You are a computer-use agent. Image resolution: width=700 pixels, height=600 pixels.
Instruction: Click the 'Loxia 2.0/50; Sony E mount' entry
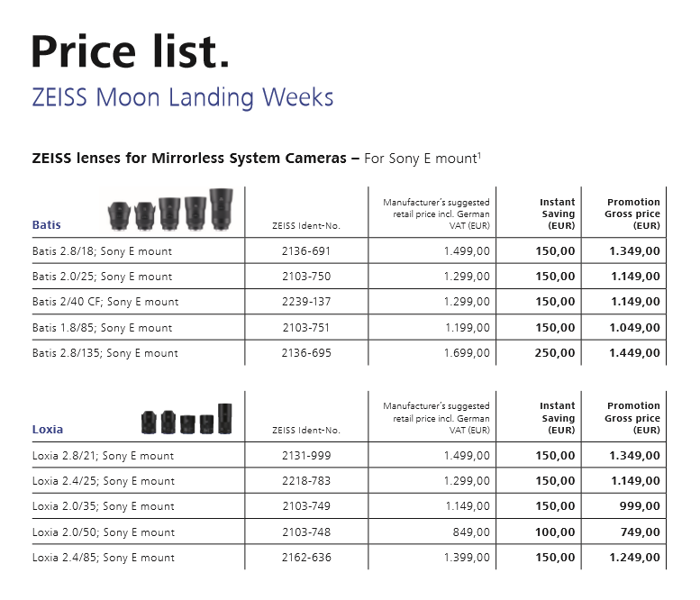[104, 532]
